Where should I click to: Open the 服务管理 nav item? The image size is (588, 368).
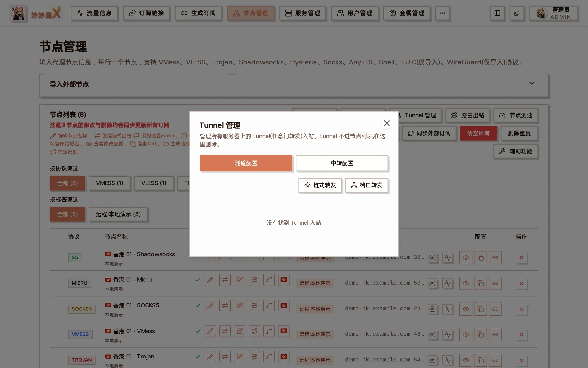pos(303,13)
